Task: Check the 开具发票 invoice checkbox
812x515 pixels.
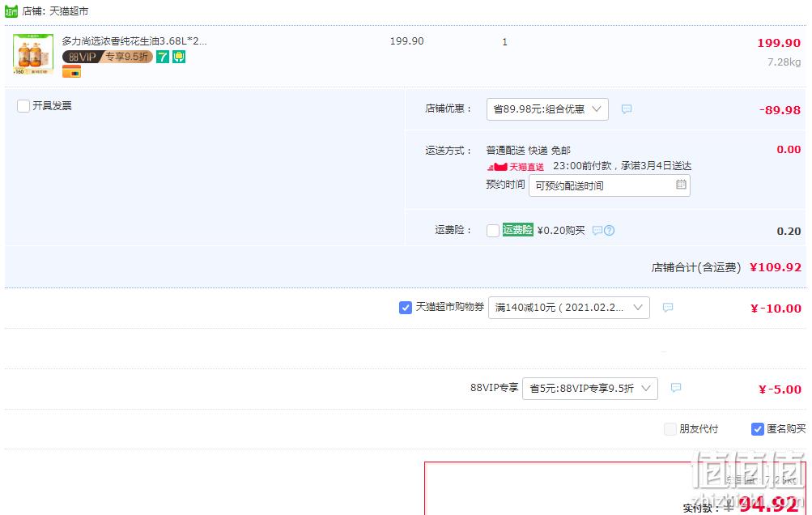Action: 23,106
